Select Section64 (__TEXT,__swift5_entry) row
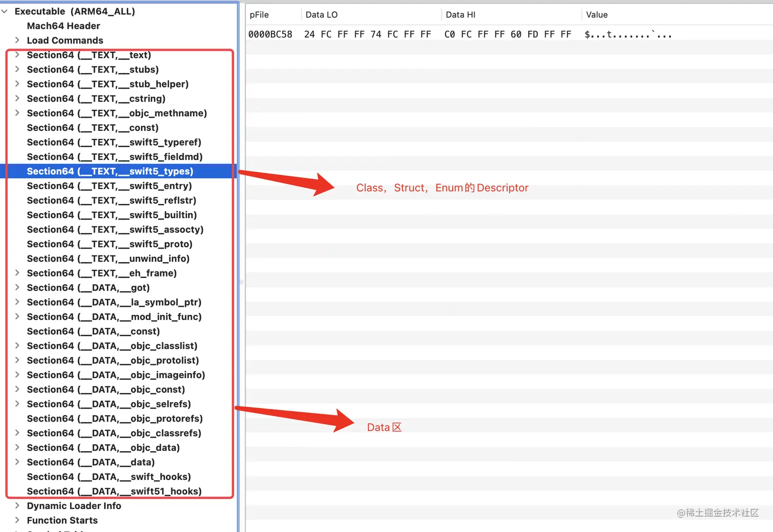 [119, 186]
